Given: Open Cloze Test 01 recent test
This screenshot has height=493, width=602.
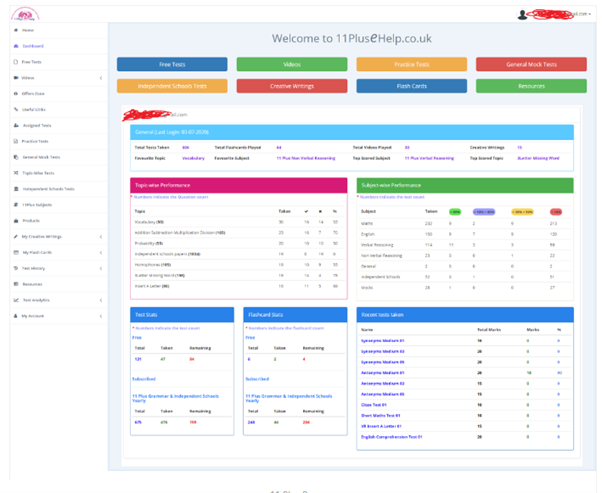Looking at the screenshot, I should 374,405.
